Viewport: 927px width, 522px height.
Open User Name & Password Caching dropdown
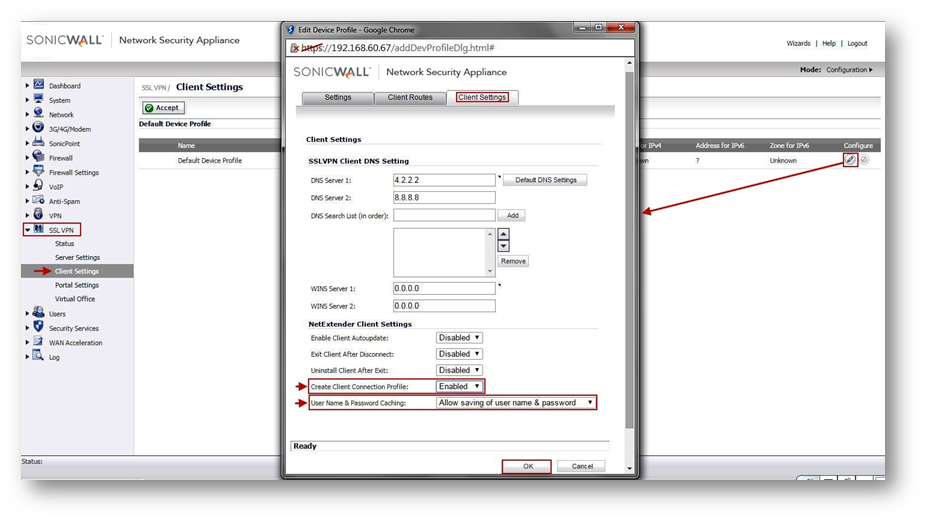pyautogui.click(x=516, y=403)
